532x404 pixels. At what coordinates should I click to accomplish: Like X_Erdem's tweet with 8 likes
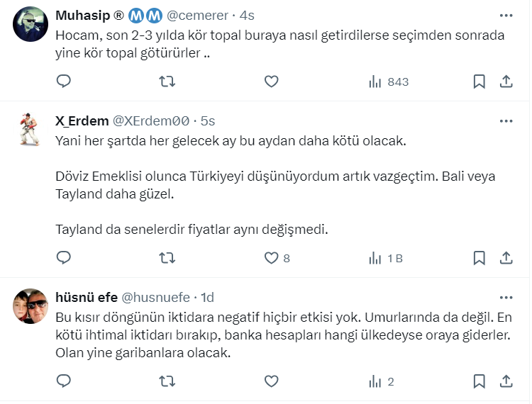tap(271, 258)
